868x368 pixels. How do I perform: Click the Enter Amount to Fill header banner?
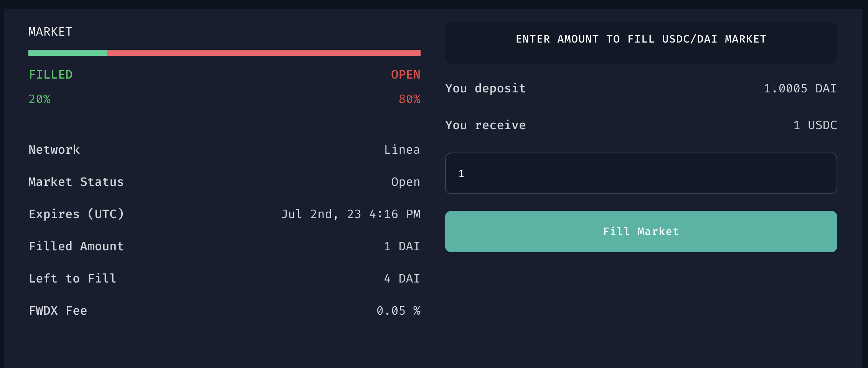[x=641, y=39]
